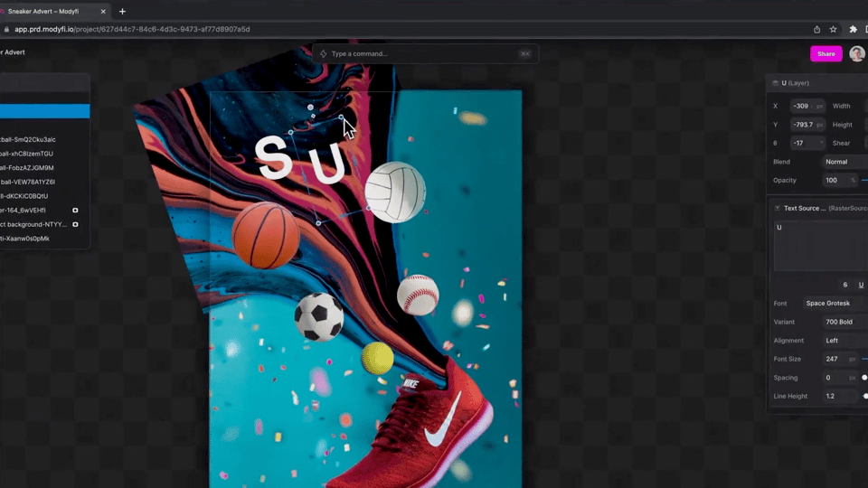Click the Spacing slider knob

tap(864, 378)
